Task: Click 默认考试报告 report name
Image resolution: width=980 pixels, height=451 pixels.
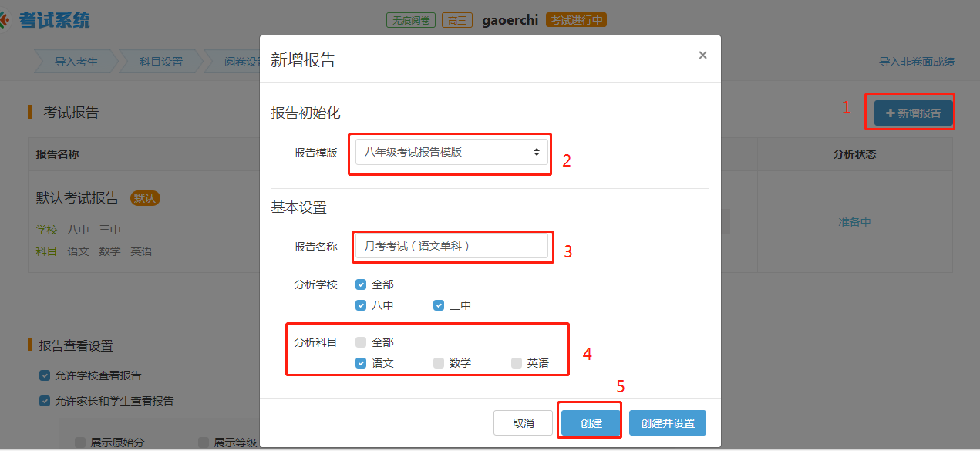Action: point(77,198)
